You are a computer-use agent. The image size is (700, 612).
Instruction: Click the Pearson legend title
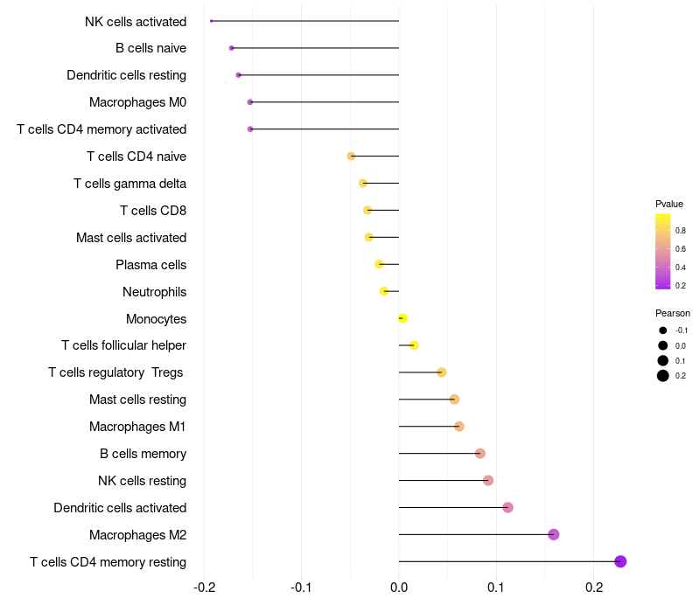tap(672, 313)
